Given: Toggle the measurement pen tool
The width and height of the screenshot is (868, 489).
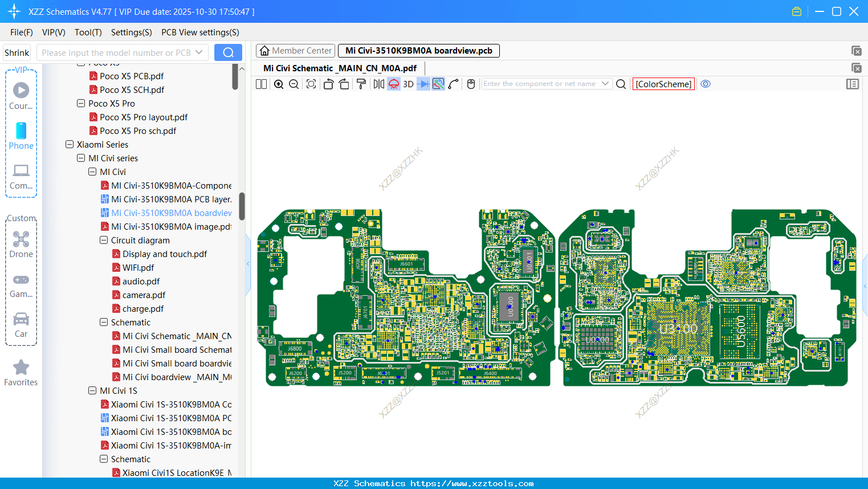Looking at the screenshot, I should pyautogui.click(x=453, y=84).
